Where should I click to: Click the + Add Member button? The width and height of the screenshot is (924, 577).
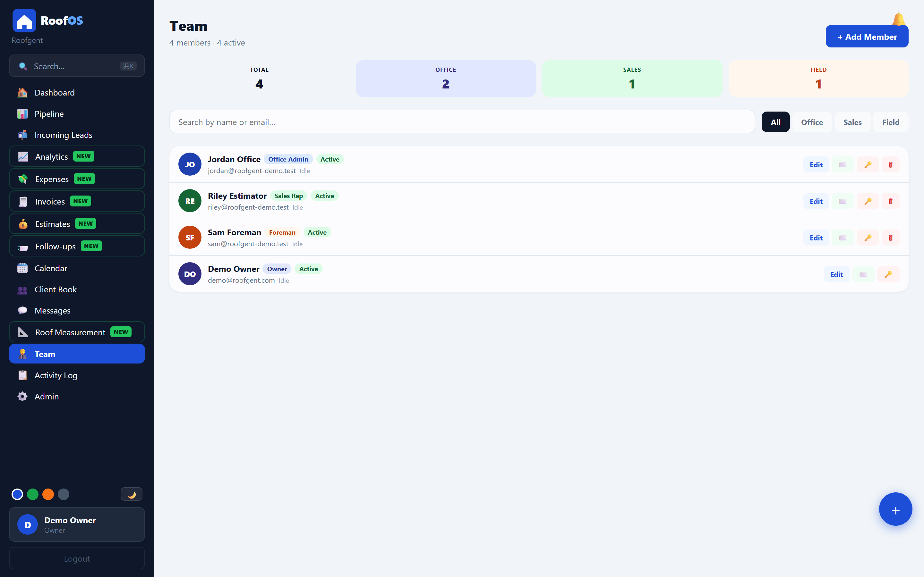[x=867, y=36]
